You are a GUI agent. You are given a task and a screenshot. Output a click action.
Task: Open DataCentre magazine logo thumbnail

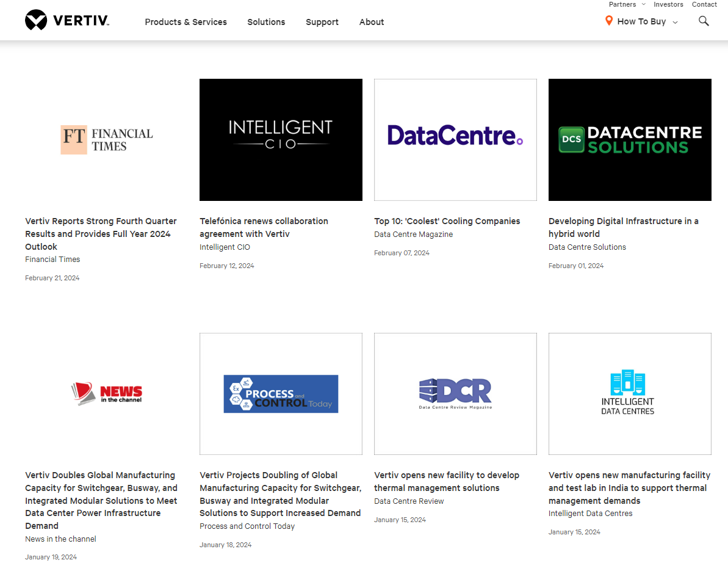455,140
